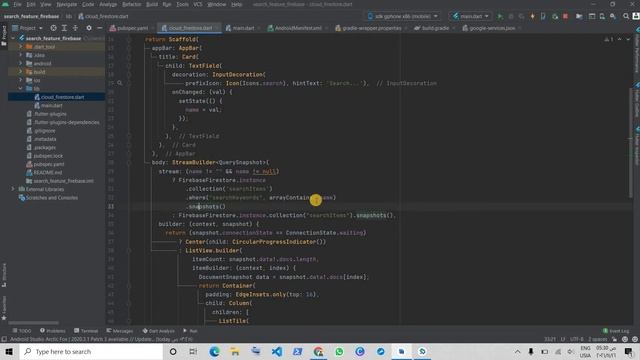Open the Refactor menu
Image resolution: width=640 pixels, height=360 pixels.
[131, 4]
